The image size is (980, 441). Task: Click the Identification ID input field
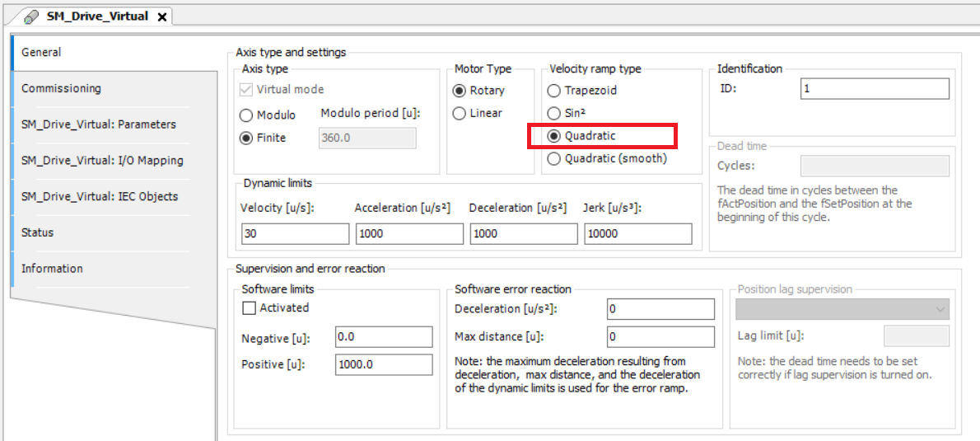[874, 89]
